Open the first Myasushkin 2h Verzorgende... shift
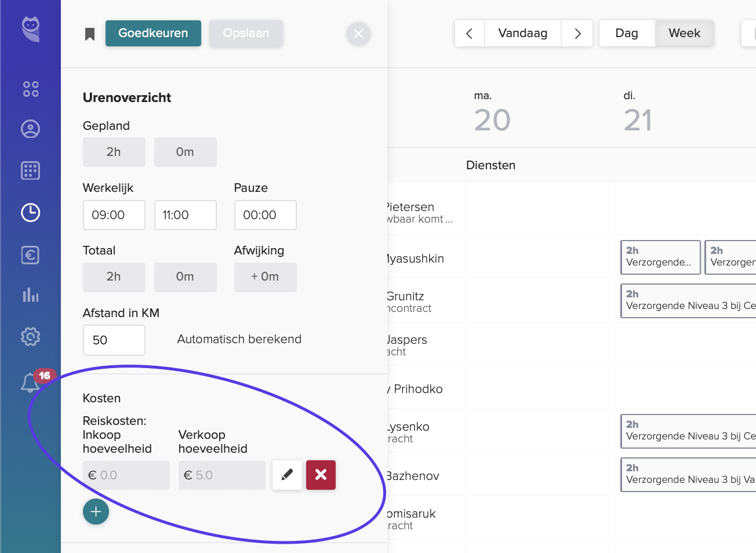The height and width of the screenshot is (553, 756). pos(660,257)
